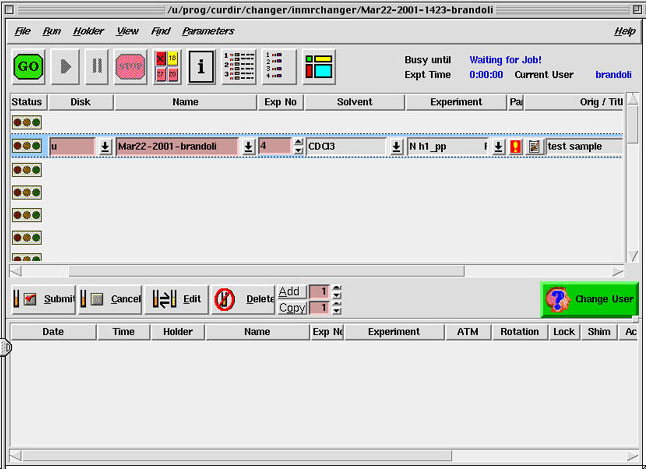Click the pause icon in toolbar
Image resolution: width=646 pixels, height=469 pixels.
click(x=97, y=67)
